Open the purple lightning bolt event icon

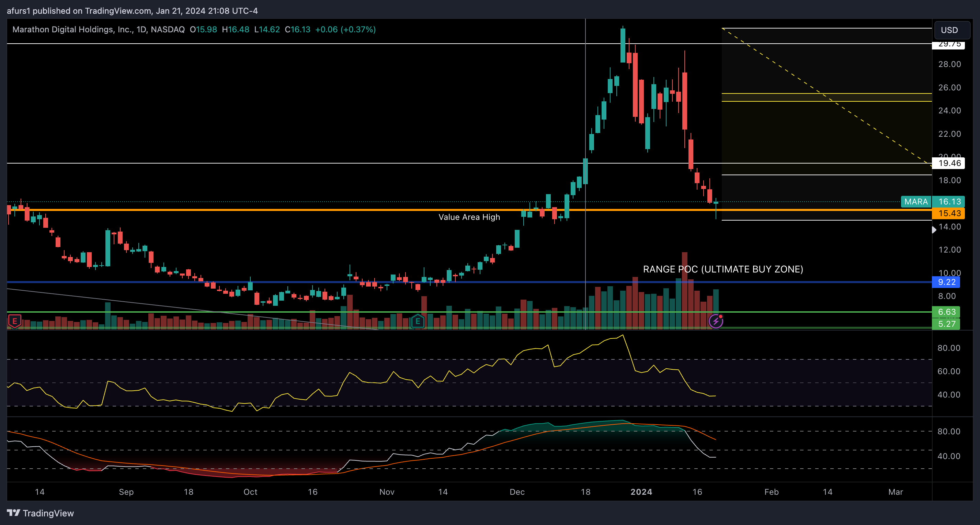click(x=716, y=321)
